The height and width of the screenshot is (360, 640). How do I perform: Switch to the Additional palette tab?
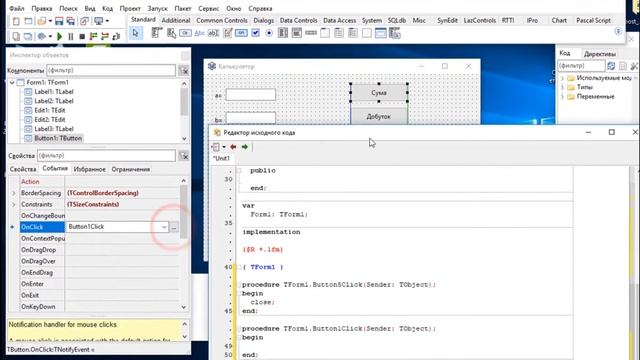coord(176,20)
